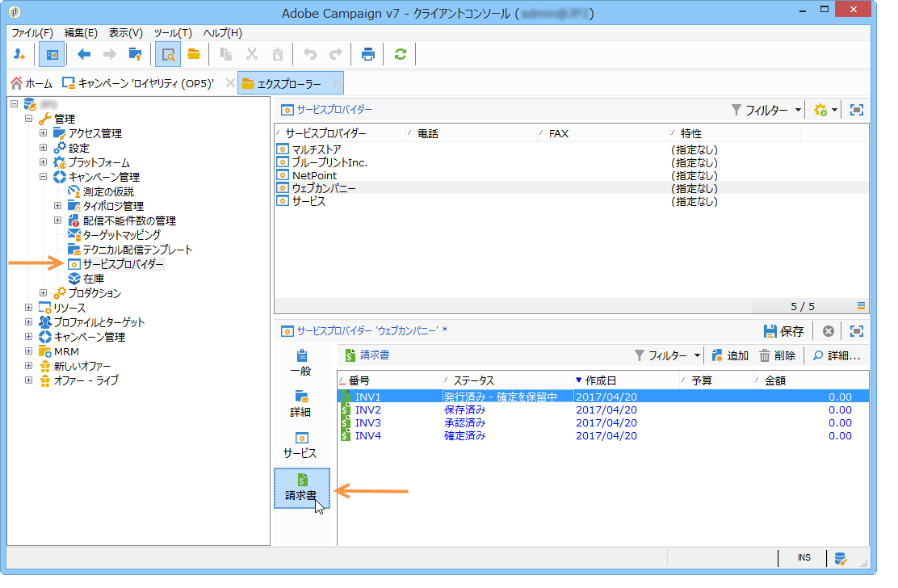Click the 詳細... button
Screen dimensions: 898x588
[837, 355]
